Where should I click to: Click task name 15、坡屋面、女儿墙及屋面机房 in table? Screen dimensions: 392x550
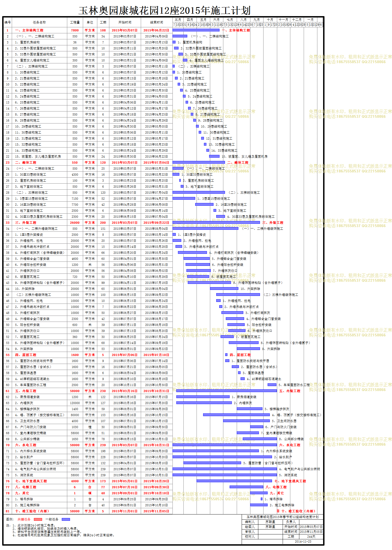coord(38,157)
